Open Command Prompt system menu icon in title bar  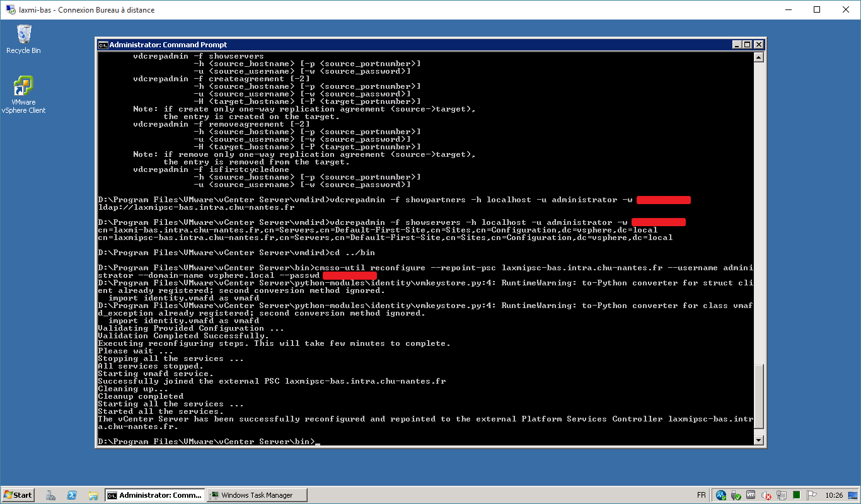103,45
